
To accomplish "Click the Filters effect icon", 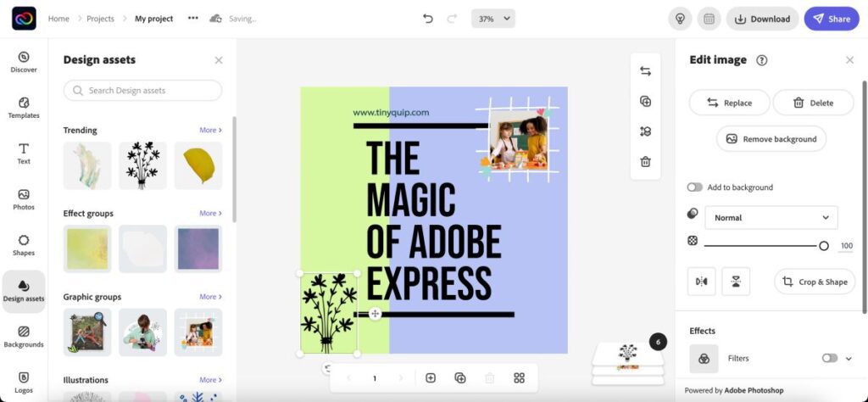I will 704,358.
